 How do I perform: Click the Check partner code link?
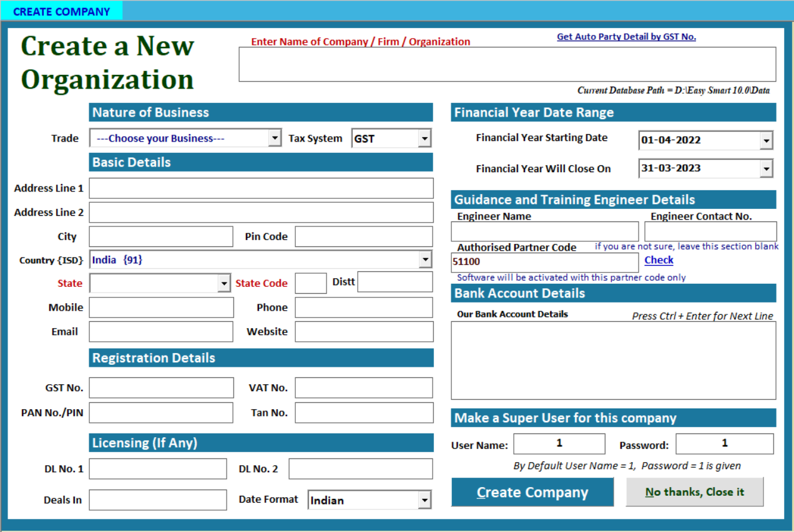coord(659,260)
